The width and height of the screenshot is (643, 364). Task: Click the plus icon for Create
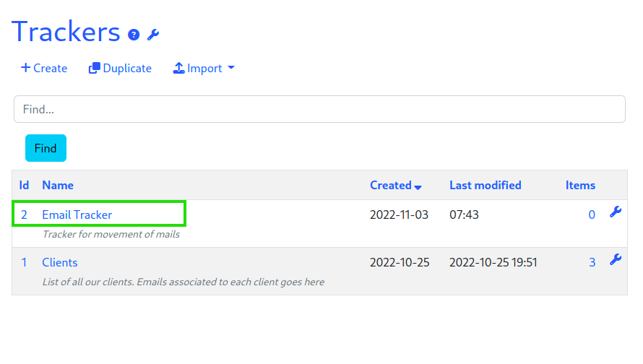(x=26, y=68)
